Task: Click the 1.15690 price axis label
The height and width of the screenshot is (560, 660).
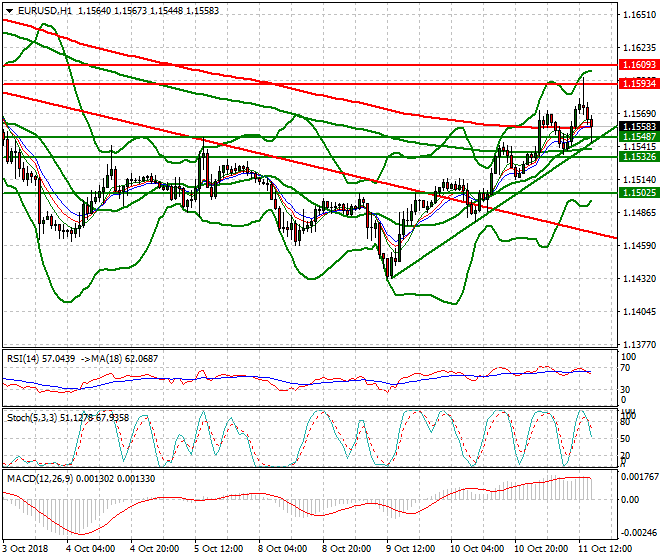Action: [639, 114]
